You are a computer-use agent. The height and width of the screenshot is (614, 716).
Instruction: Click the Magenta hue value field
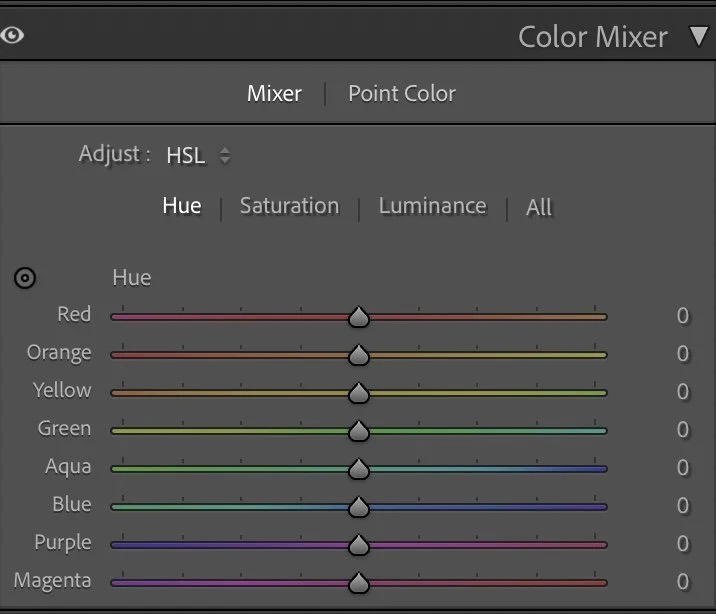[x=683, y=581]
